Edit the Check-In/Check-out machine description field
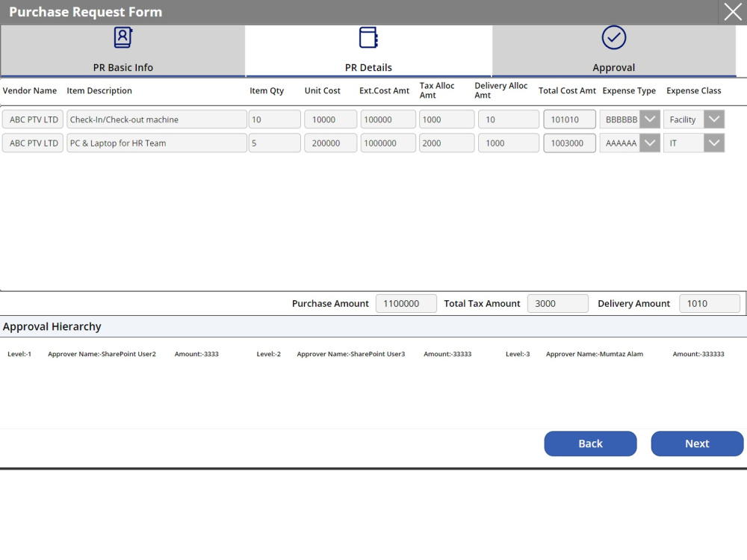Viewport: 747px width, 560px height. tap(157, 119)
